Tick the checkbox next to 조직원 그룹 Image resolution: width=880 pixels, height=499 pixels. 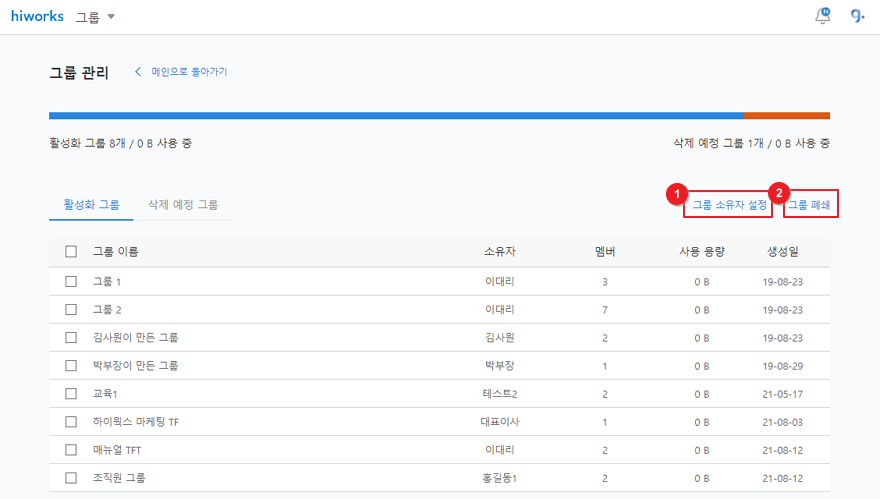71,478
